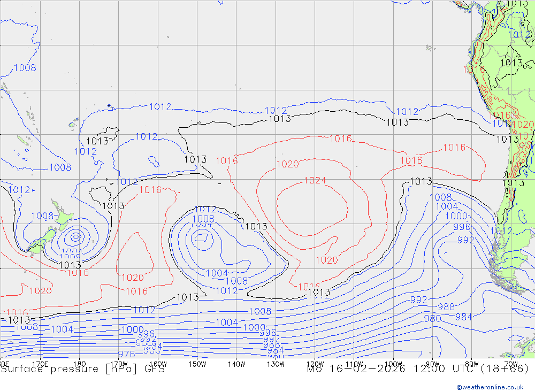Click the 160W longitude label
This screenshot has height=392, width=535.
tap(158, 364)
